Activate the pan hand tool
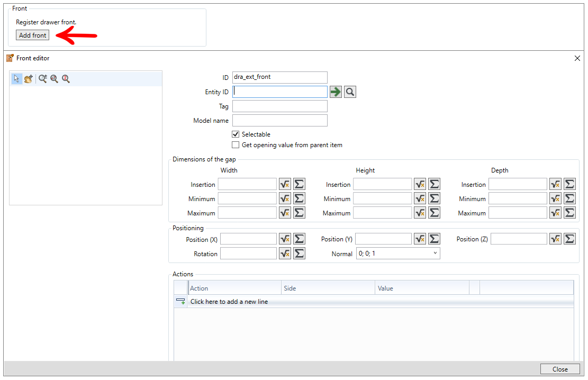The width and height of the screenshot is (588, 380). [x=29, y=79]
